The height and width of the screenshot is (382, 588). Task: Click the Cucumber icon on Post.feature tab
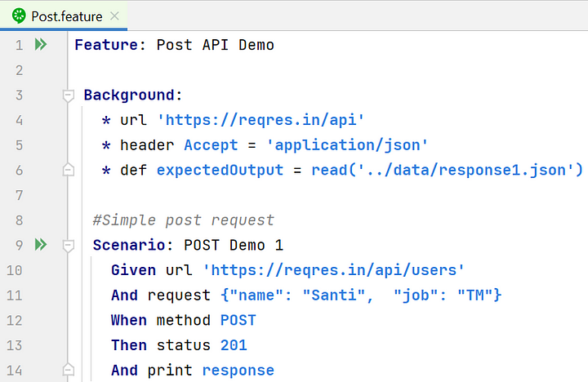click(x=16, y=16)
